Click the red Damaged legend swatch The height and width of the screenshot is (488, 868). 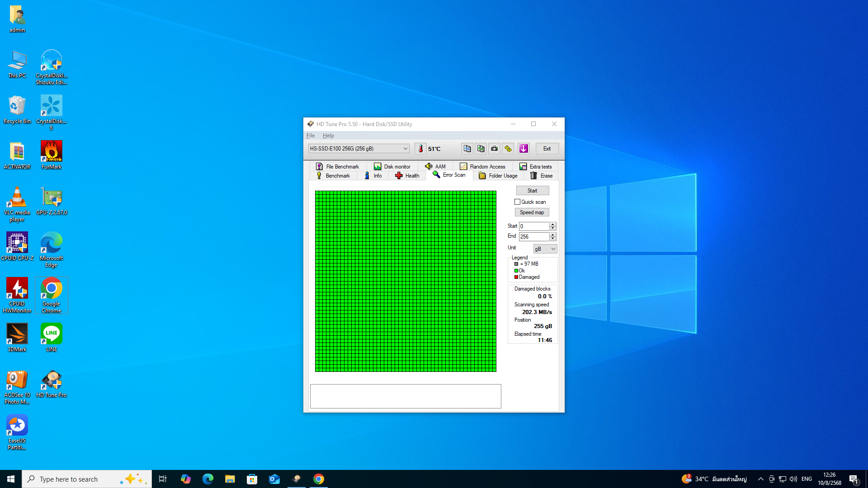(516, 277)
